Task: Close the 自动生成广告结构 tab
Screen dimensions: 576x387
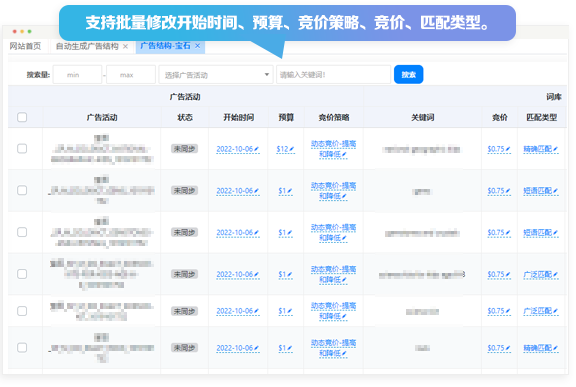Action: pyautogui.click(x=125, y=46)
